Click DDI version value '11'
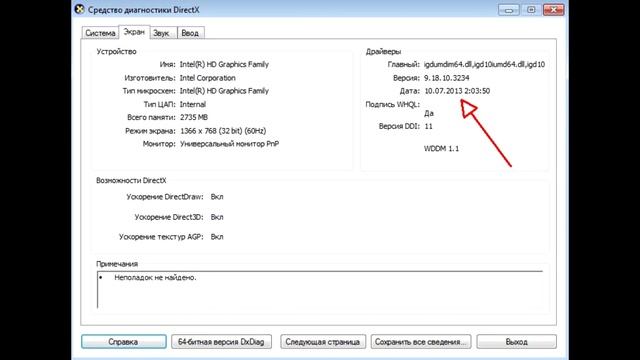Screen dimensions: 640x360 [429, 127]
